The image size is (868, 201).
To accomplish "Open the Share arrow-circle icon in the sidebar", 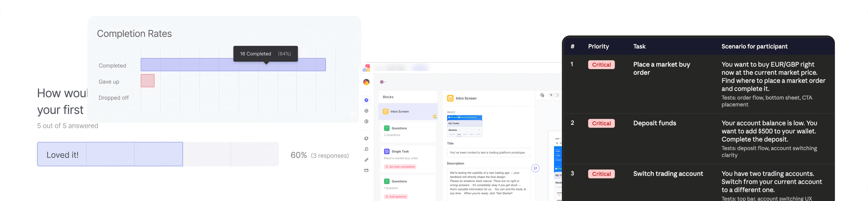I will coord(366,111).
